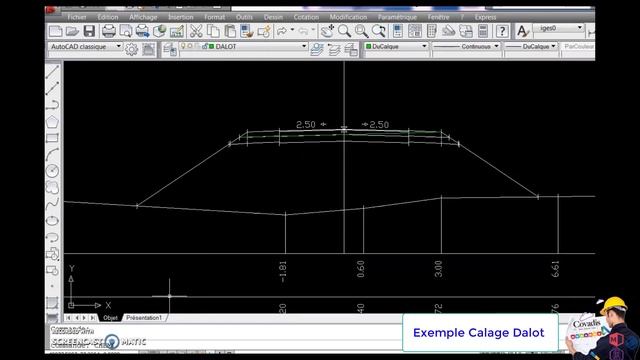Screen dimensions: 640x360
Task: Select the Ellipse drawing tool
Action: (x=53, y=220)
